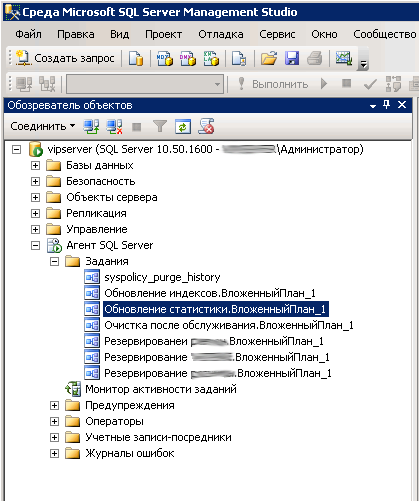Click the Database Engine query icon
Screen dimensions: 419x501
(x=136, y=58)
